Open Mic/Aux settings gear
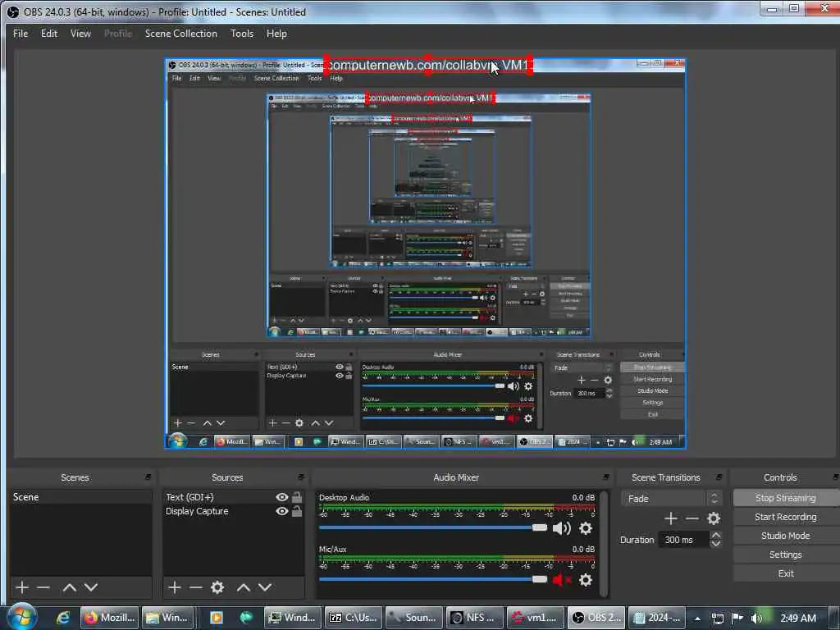This screenshot has width=840, height=630. tap(586, 580)
